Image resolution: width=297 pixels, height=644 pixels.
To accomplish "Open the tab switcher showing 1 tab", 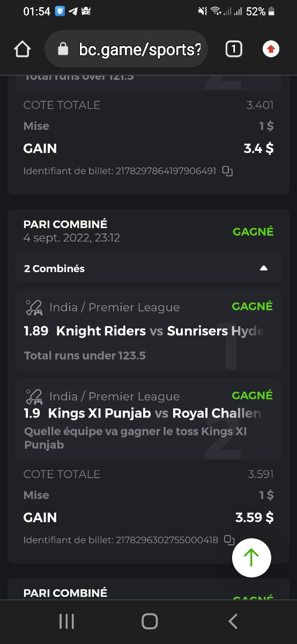I will (x=234, y=49).
